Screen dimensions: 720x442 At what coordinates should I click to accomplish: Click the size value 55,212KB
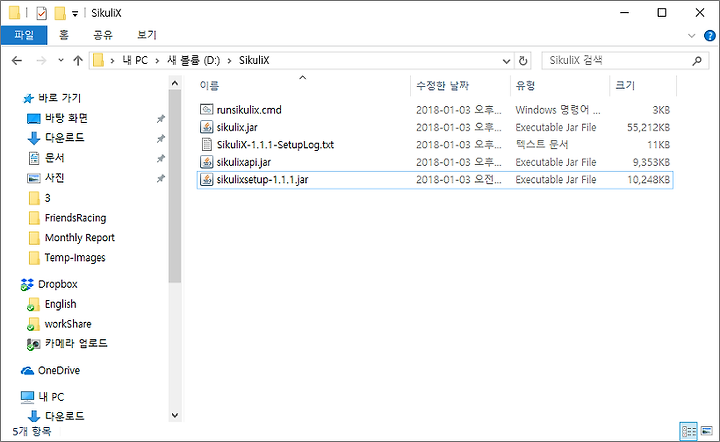tap(648, 127)
